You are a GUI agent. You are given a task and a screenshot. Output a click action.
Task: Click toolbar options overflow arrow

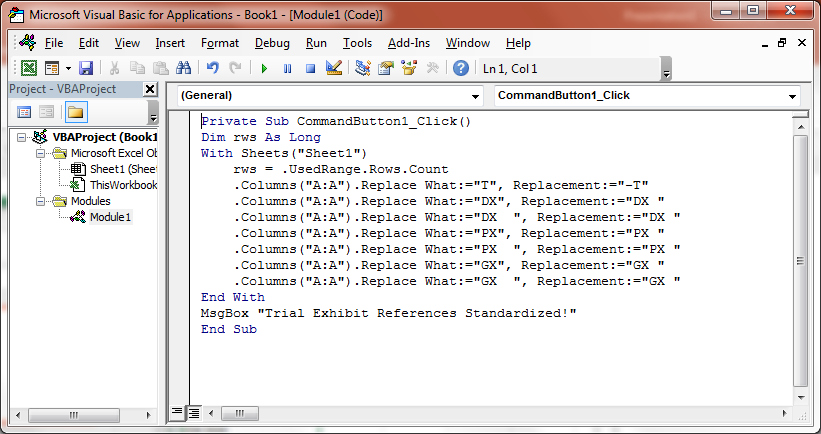[x=666, y=69]
